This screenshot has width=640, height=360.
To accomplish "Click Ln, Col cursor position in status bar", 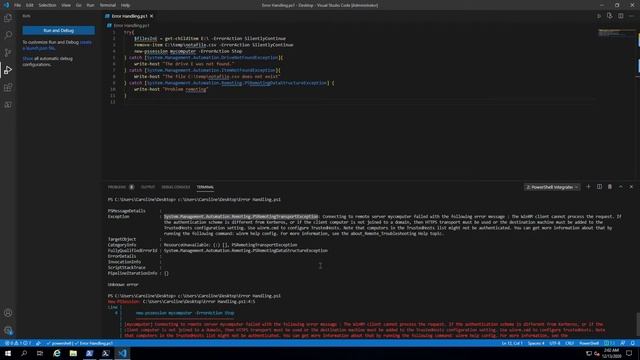I will pos(512,343).
